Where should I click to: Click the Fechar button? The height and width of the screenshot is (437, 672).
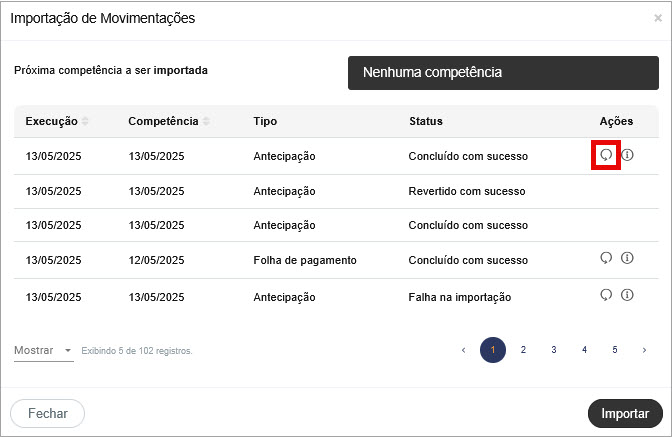[x=48, y=413]
